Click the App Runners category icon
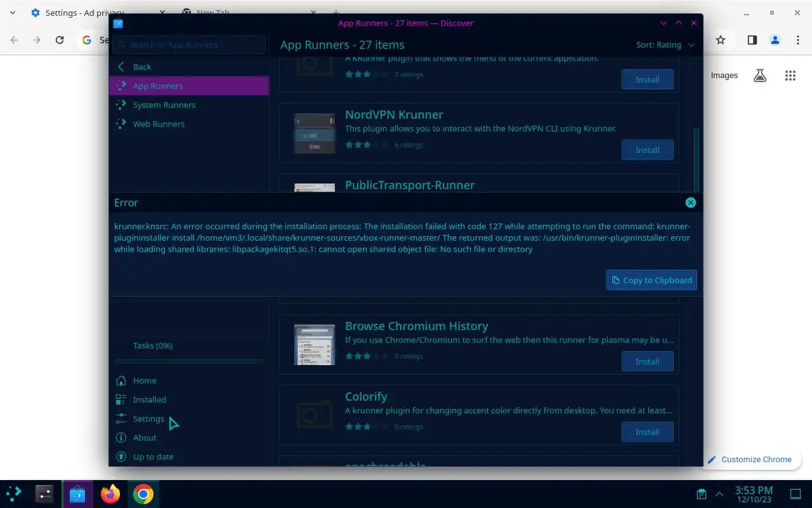This screenshot has height=508, width=812. (121, 86)
